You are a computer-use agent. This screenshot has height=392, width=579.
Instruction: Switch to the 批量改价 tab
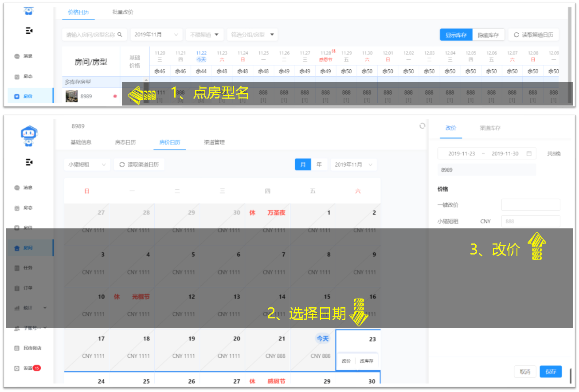[x=123, y=12]
